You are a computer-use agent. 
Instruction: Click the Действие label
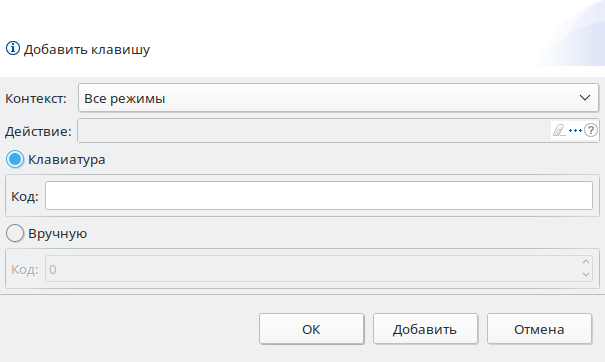(x=38, y=132)
